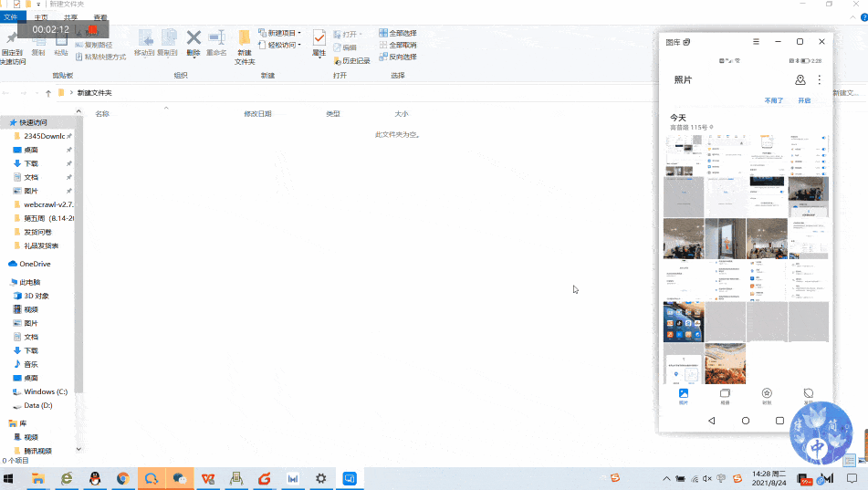Click the muted volume tray icon

click(x=707, y=479)
